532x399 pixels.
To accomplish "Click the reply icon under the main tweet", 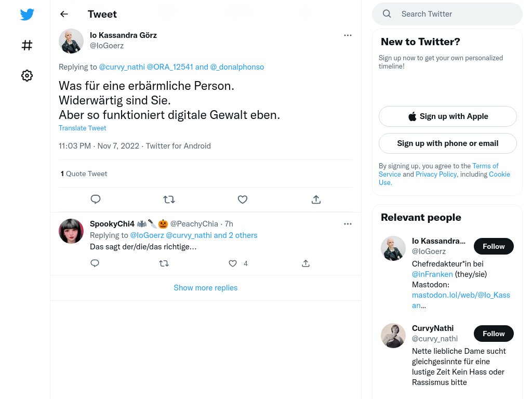I will pos(96,199).
